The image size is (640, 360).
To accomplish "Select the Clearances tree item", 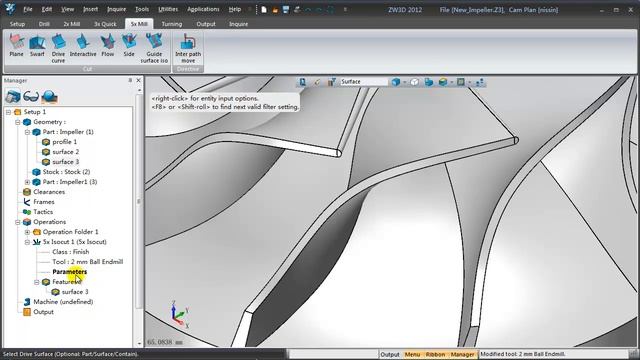I will [x=49, y=192].
